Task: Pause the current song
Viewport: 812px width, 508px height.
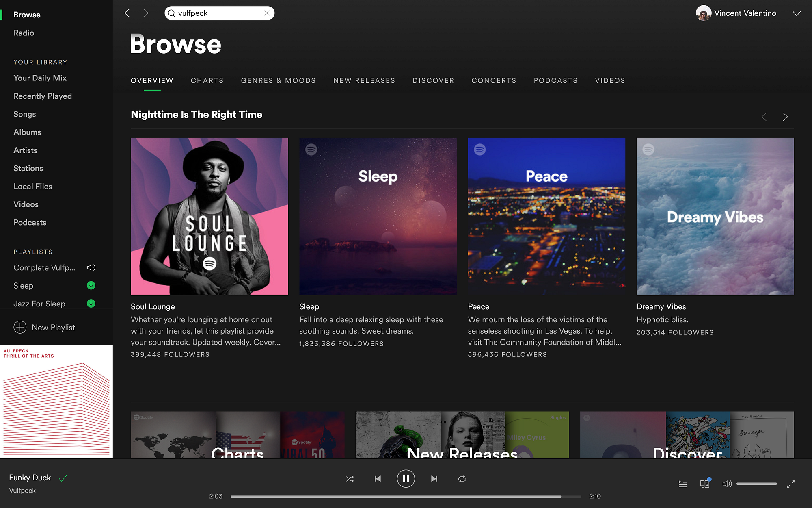Action: click(x=406, y=479)
